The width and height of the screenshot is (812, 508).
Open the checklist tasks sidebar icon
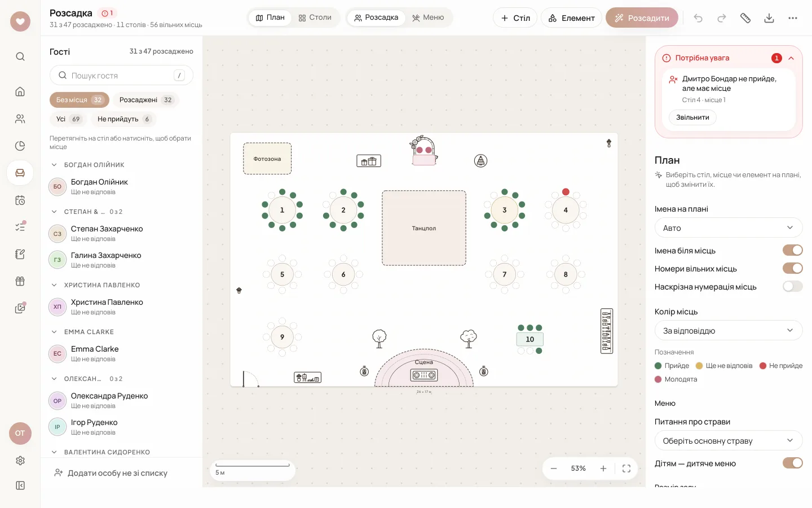[20, 227]
